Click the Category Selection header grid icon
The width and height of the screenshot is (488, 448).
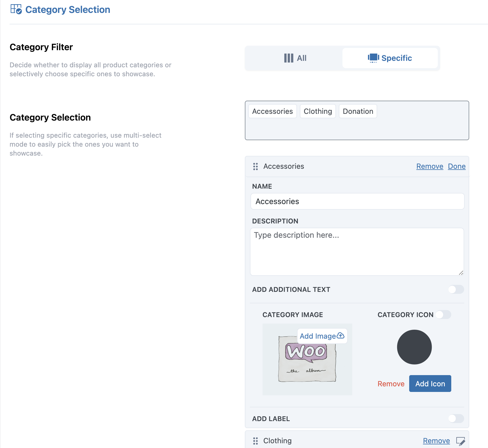[16, 9]
